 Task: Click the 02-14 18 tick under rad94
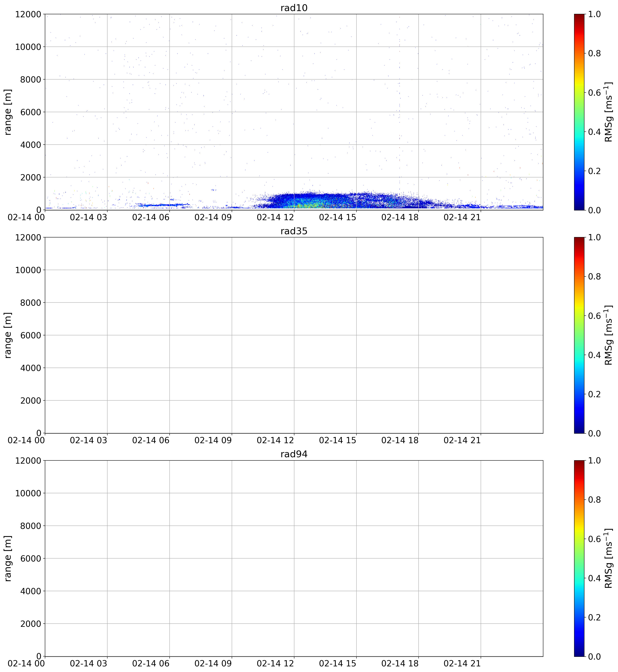400,663
